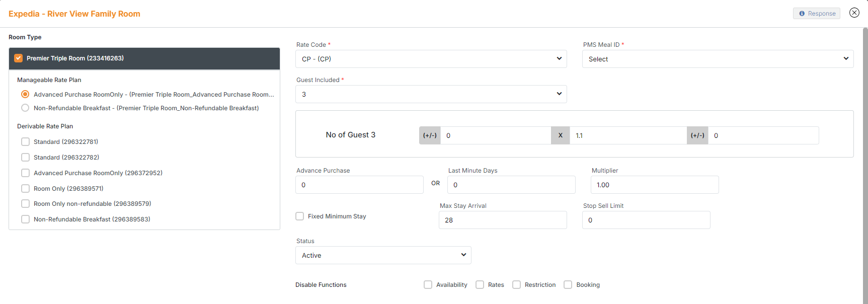Expand the Guest Included dropdown
The width and height of the screenshot is (868, 304).
pyautogui.click(x=431, y=94)
